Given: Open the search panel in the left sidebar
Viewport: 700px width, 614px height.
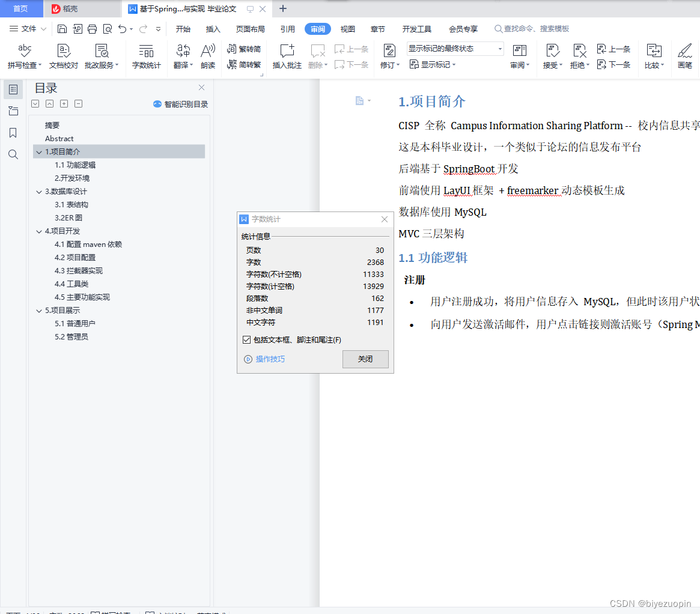Looking at the screenshot, I should [x=13, y=154].
